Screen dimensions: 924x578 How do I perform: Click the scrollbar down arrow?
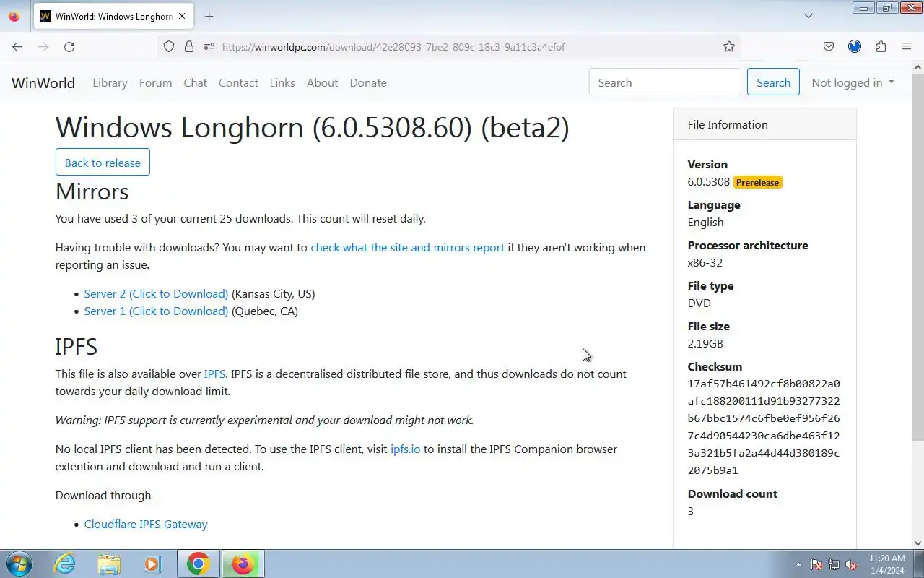coord(918,543)
